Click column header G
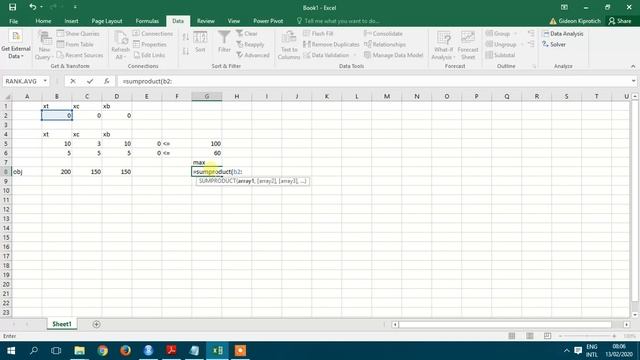Viewport: 640px width, 360px height. [207, 96]
